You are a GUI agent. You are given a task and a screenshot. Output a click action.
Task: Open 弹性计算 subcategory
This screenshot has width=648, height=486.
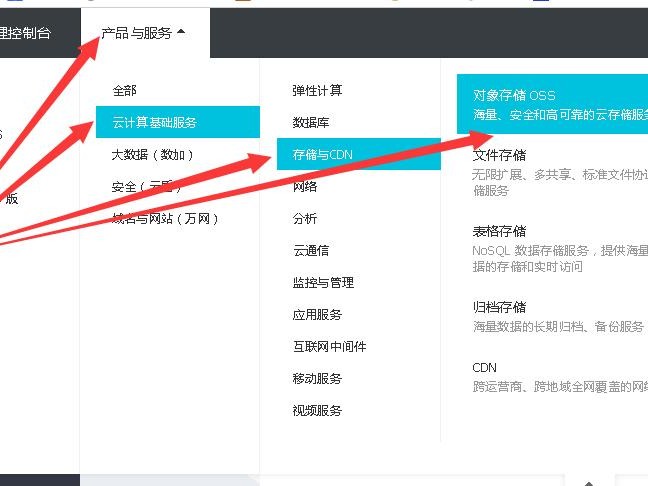tap(317, 90)
